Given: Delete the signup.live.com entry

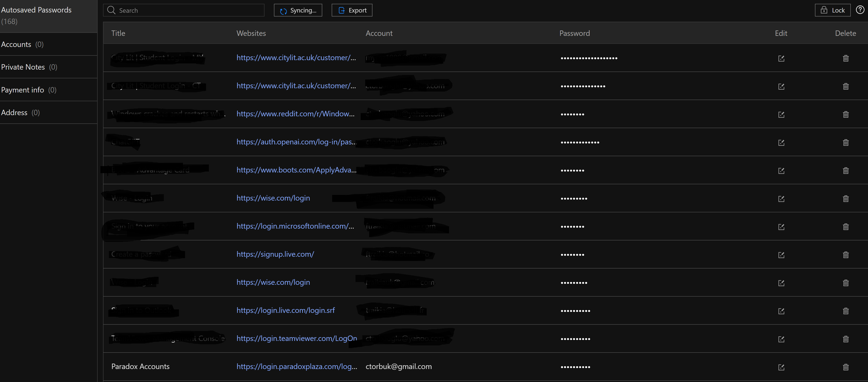Looking at the screenshot, I should point(845,255).
